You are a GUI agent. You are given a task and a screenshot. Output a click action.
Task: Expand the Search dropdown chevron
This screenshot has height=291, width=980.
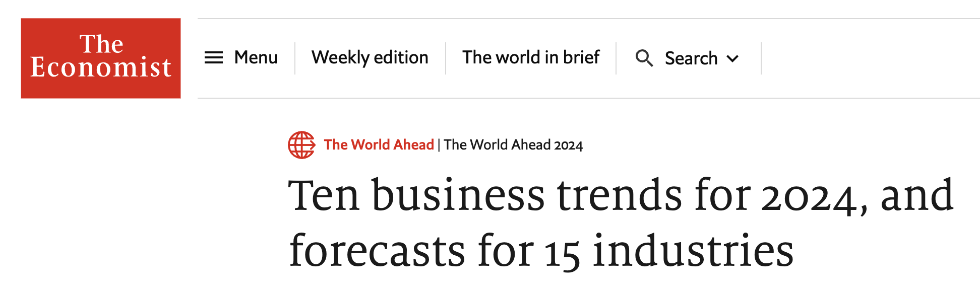pos(732,59)
